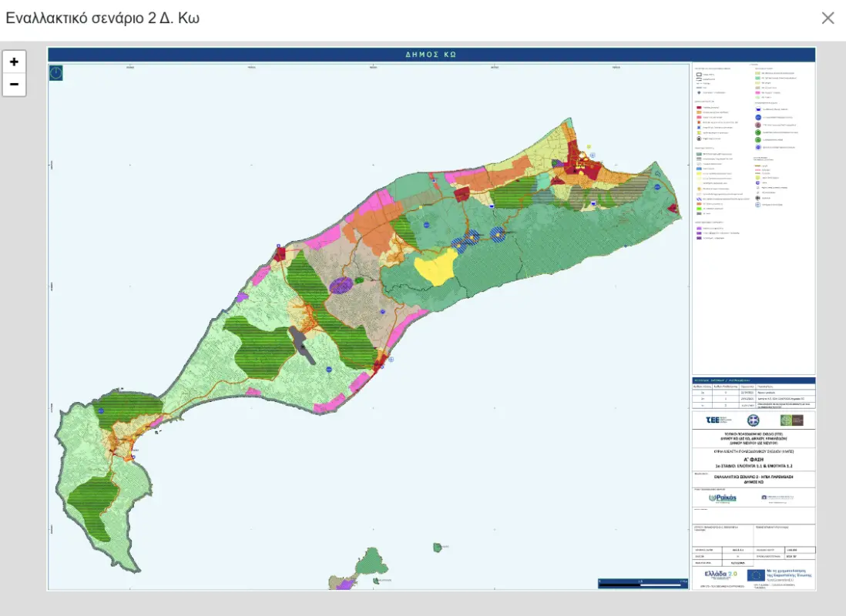This screenshot has width=846, height=616.
Task: Click the Greek state emblem in the title block
Action: click(x=754, y=420)
